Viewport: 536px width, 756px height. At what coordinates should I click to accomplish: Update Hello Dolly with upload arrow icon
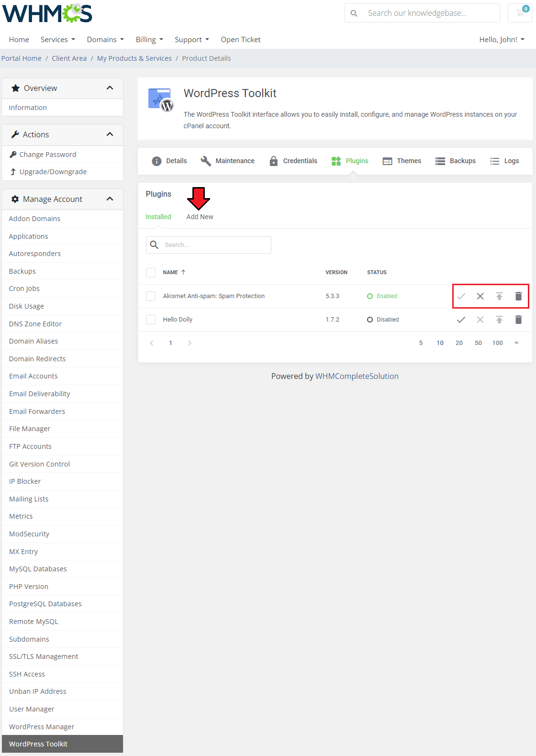click(x=499, y=320)
